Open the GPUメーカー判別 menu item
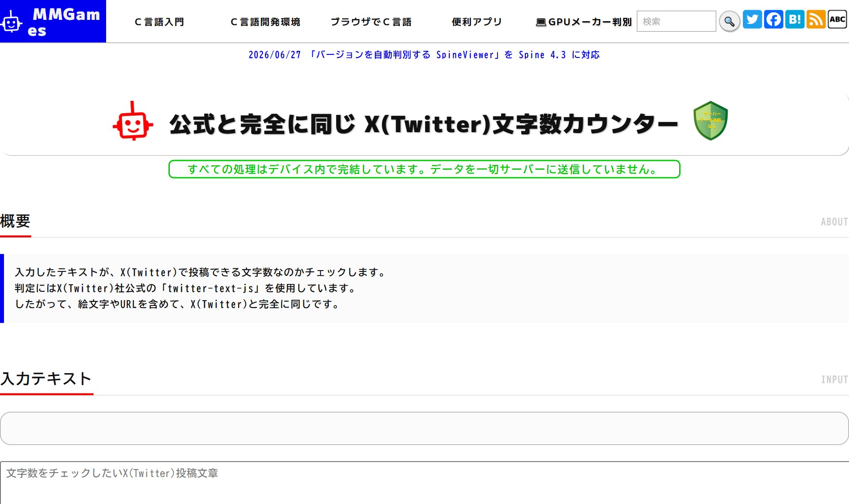Screen dimensions: 849x504 [584, 22]
